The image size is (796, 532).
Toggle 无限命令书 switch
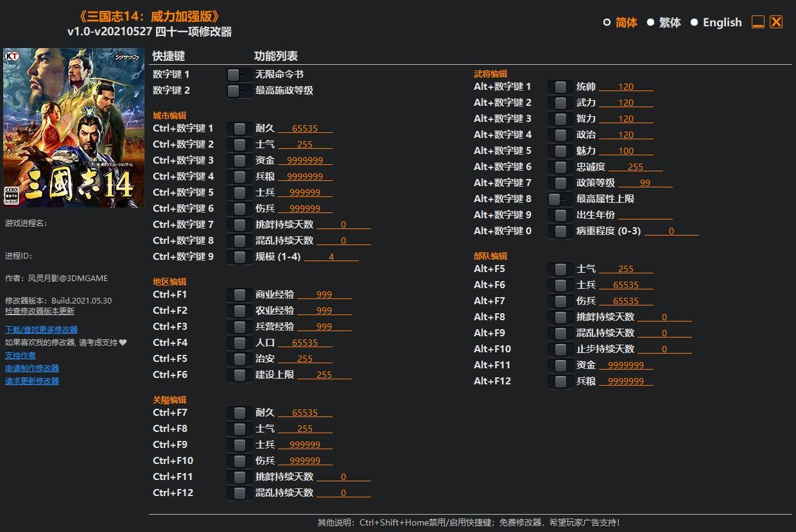coord(239,74)
